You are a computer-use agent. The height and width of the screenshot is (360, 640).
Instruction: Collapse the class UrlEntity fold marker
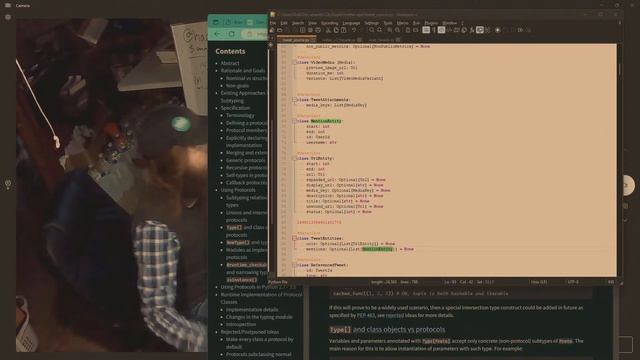[294, 158]
